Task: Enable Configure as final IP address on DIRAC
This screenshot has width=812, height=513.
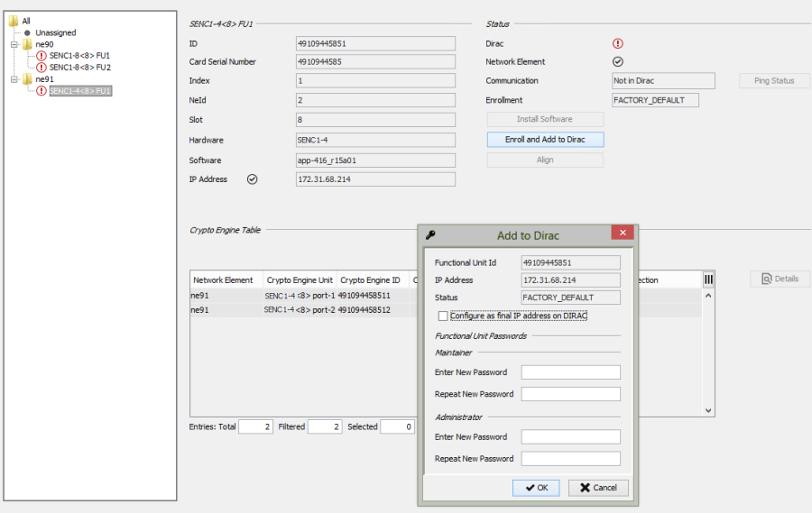Action: tap(443, 316)
